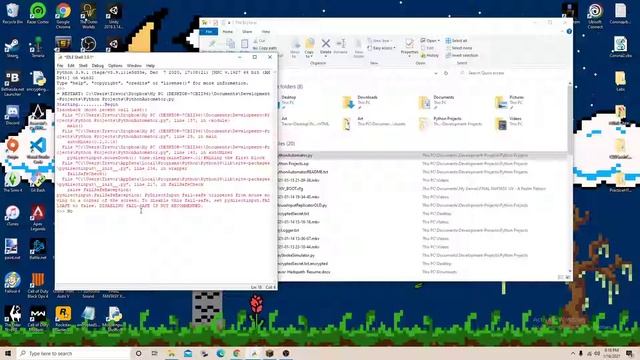
Task: Switch to the View tab in Explorer
Action: (266, 31)
